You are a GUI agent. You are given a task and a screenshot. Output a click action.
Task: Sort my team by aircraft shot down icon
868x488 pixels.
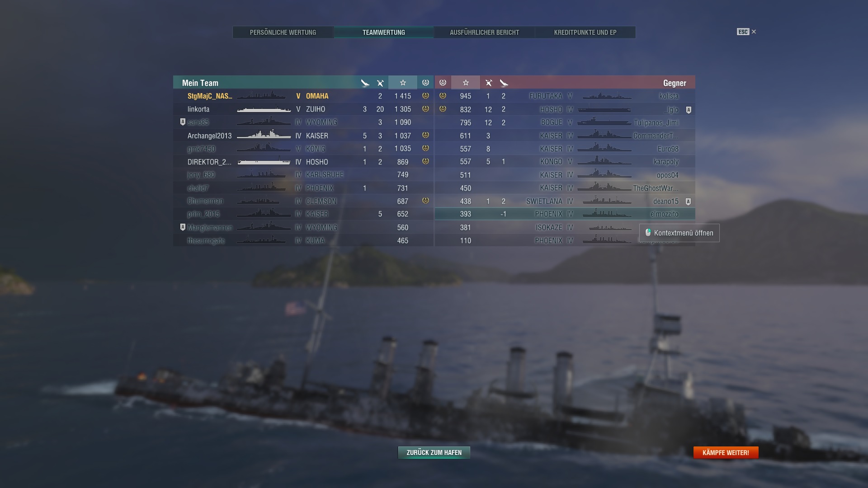click(365, 83)
